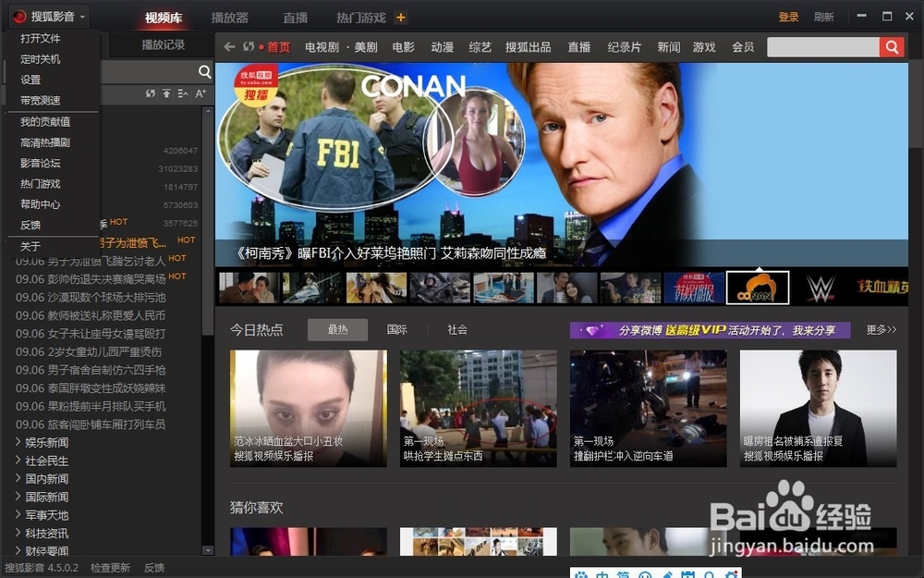Image resolution: width=924 pixels, height=578 pixels.
Task: Switch to the 视频库 tab
Action: tap(164, 18)
